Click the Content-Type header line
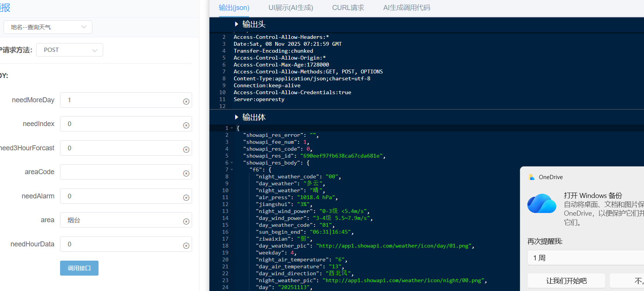 pyautogui.click(x=302, y=78)
